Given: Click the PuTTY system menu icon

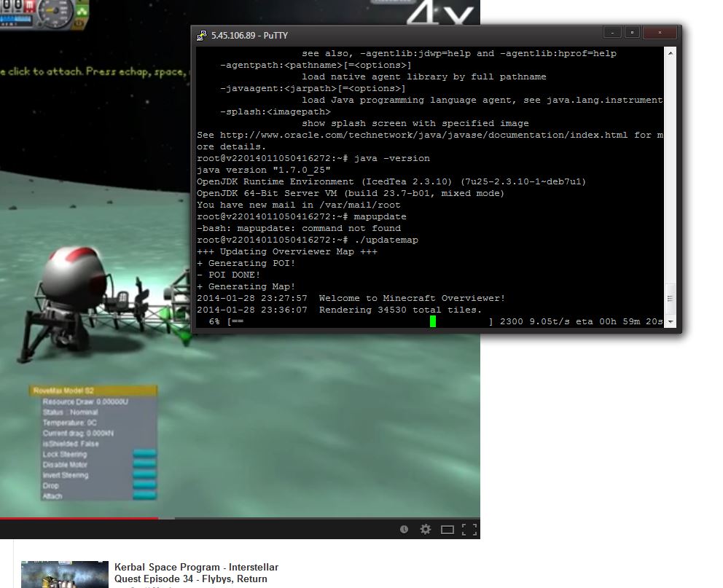Looking at the screenshot, I should click(x=201, y=36).
